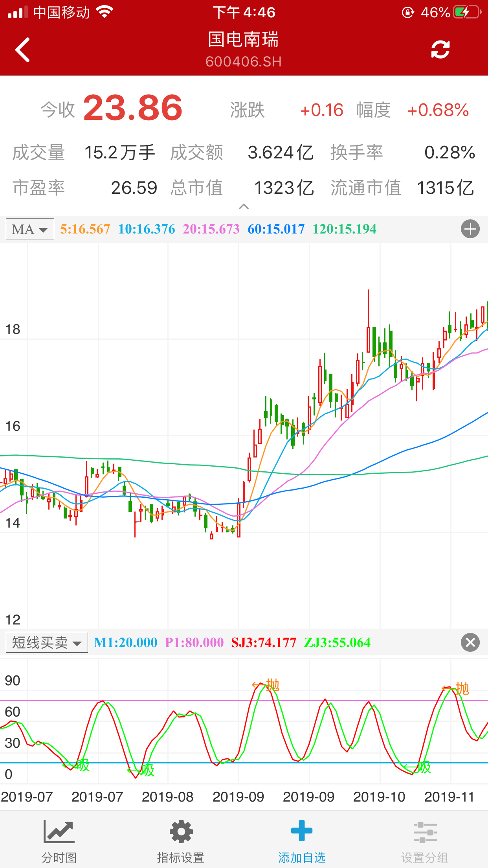Close the 短线买卖 indicator panel

coord(470,643)
